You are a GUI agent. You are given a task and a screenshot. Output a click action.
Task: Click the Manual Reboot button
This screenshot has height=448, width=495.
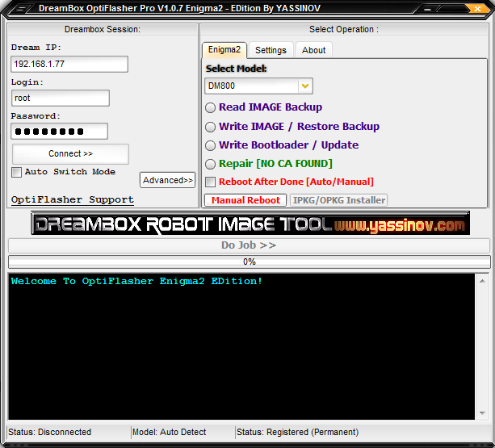pos(245,200)
